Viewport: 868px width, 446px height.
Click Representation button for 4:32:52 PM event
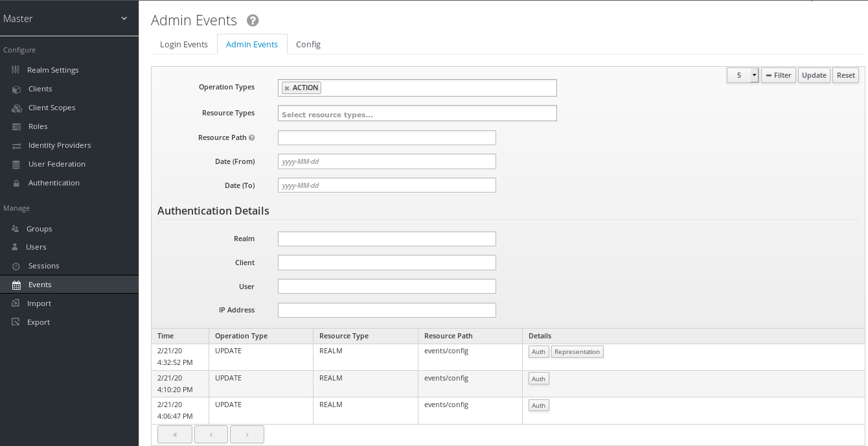tap(577, 352)
